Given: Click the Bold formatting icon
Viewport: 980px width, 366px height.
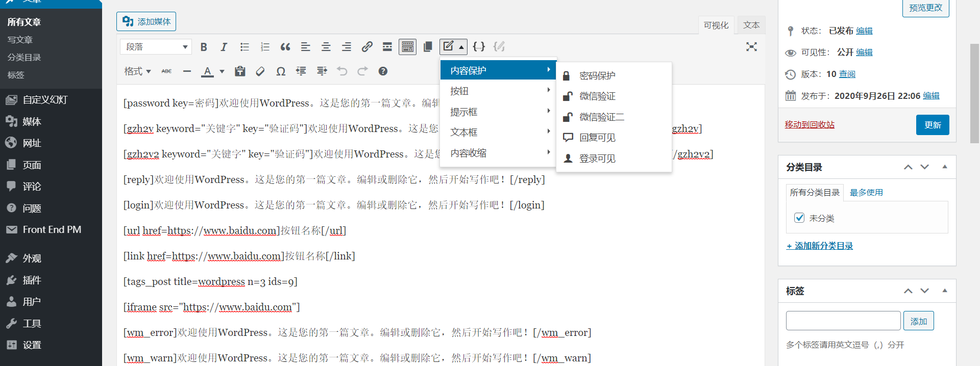Looking at the screenshot, I should (204, 47).
